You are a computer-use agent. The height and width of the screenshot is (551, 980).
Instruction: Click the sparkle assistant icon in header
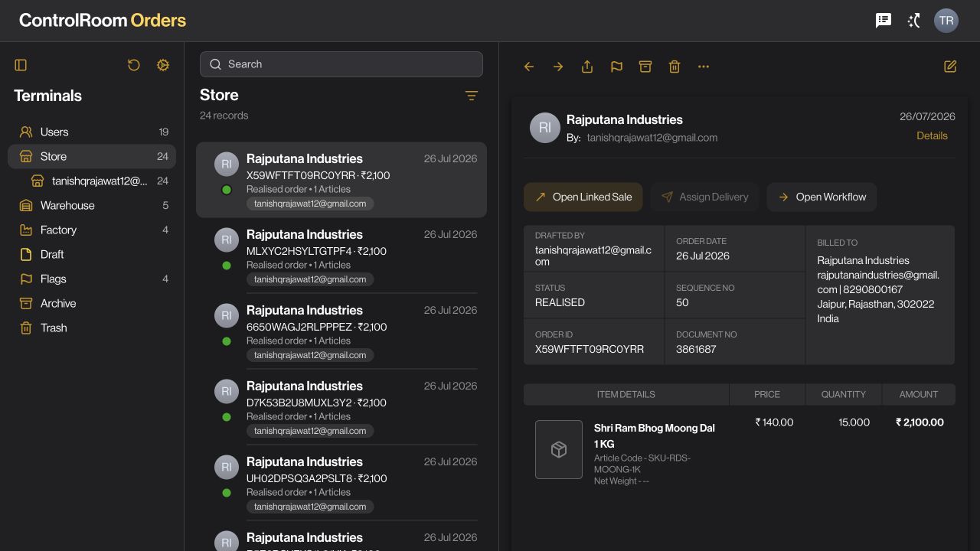914,21
